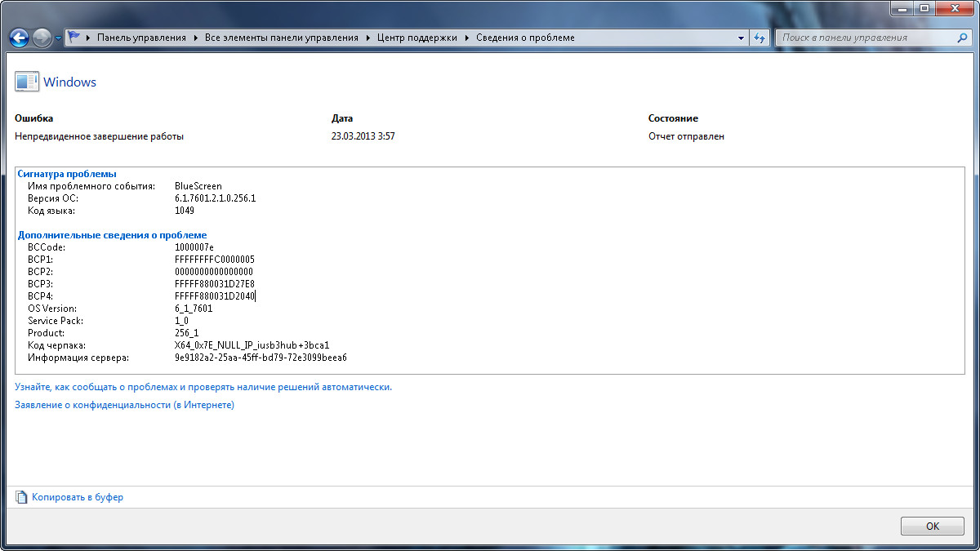980x551 pixels.
Task: Click the refresh button beside the address bar
Action: (759, 38)
